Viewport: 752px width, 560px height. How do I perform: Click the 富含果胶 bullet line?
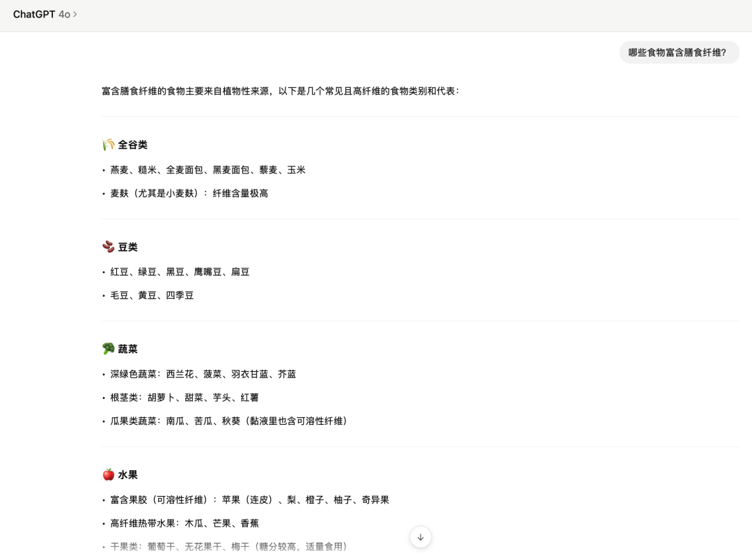(x=249, y=500)
